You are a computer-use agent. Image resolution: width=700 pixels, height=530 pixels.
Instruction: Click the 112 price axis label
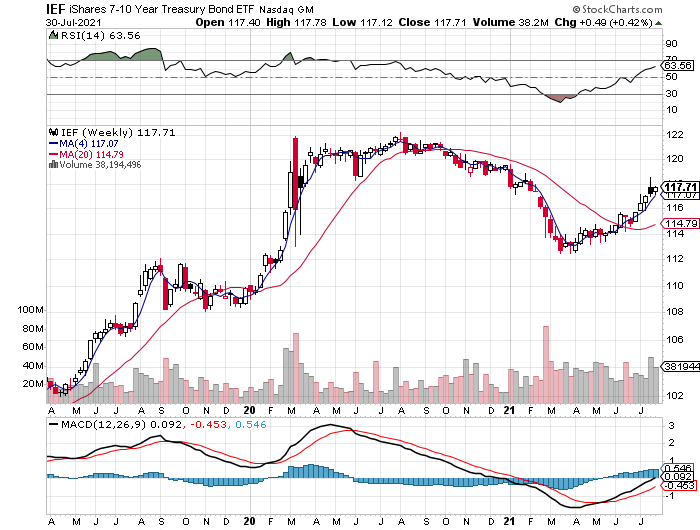pyautogui.click(x=674, y=259)
